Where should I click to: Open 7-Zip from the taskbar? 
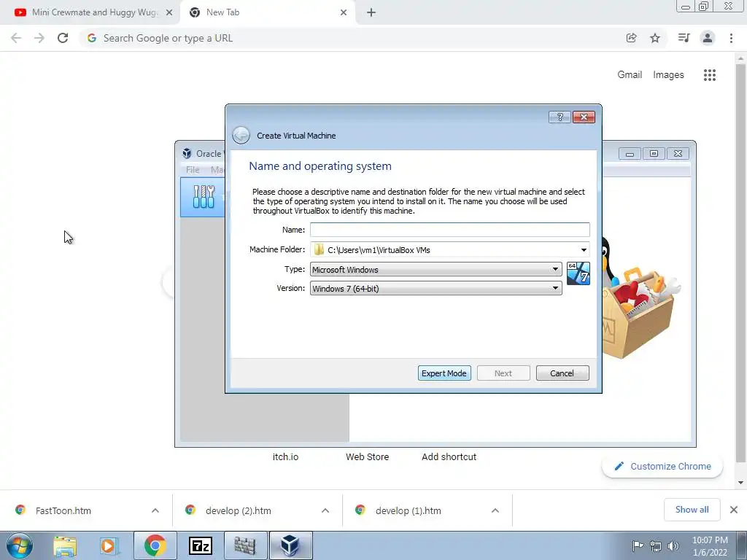(x=200, y=545)
